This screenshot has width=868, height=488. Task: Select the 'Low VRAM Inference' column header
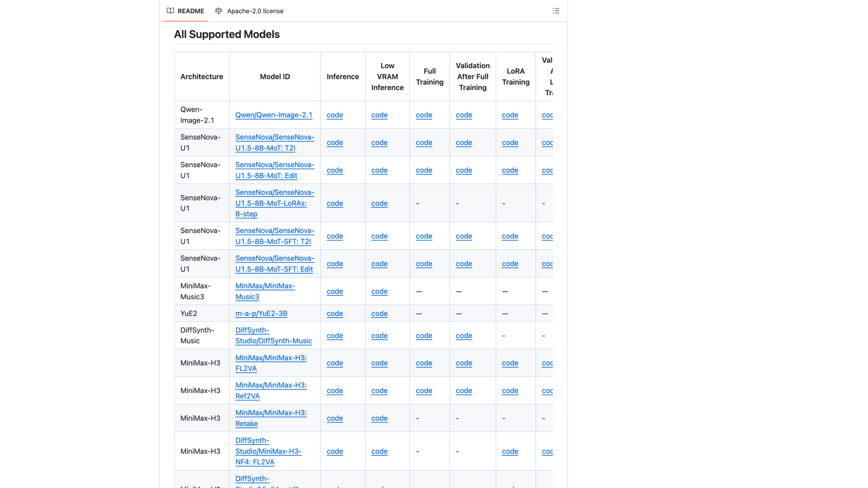[387, 76]
